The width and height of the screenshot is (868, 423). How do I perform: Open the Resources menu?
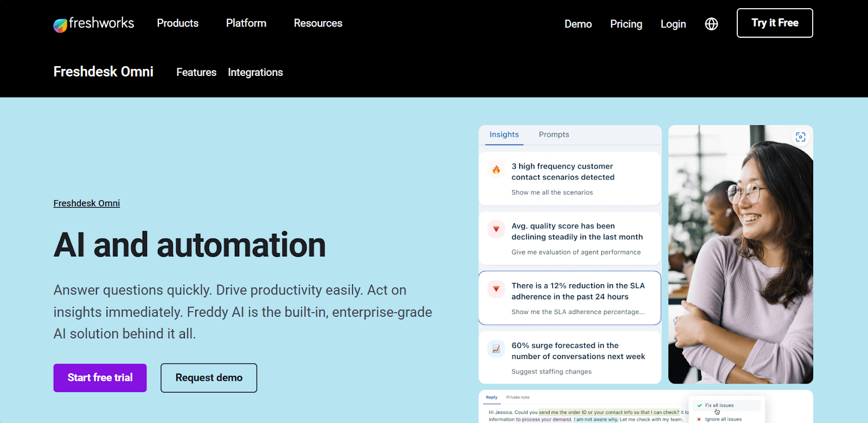pyautogui.click(x=318, y=23)
